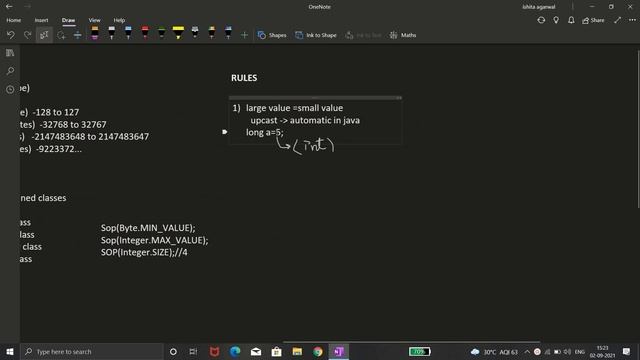Click the line SOP(Integer.SIZE);//4

[144, 252]
